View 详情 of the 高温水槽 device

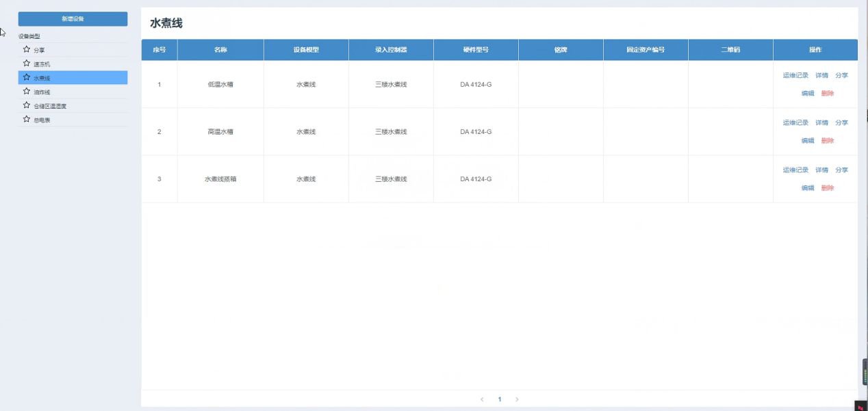[821, 123]
